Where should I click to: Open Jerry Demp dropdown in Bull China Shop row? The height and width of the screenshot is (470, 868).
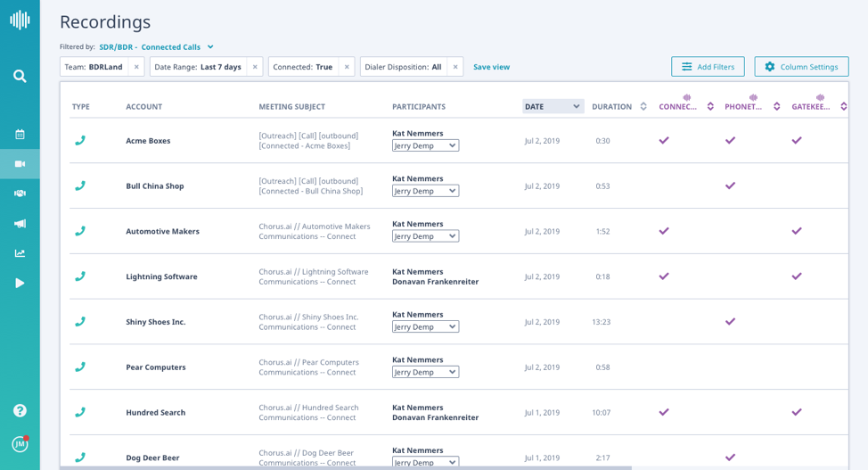click(425, 191)
